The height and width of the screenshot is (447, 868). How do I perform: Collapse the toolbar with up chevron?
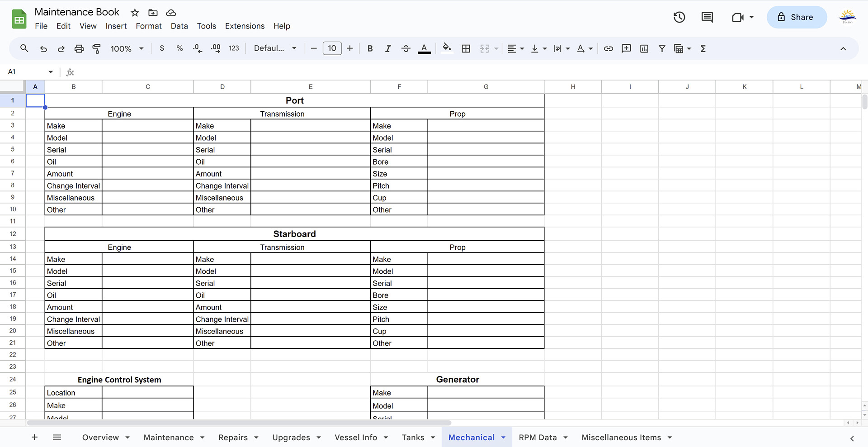pyautogui.click(x=843, y=48)
